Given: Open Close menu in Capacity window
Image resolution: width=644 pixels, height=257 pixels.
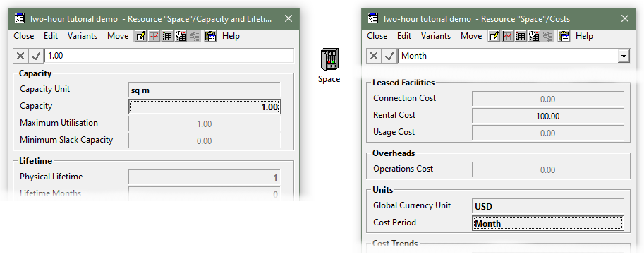Looking at the screenshot, I should click(x=24, y=36).
